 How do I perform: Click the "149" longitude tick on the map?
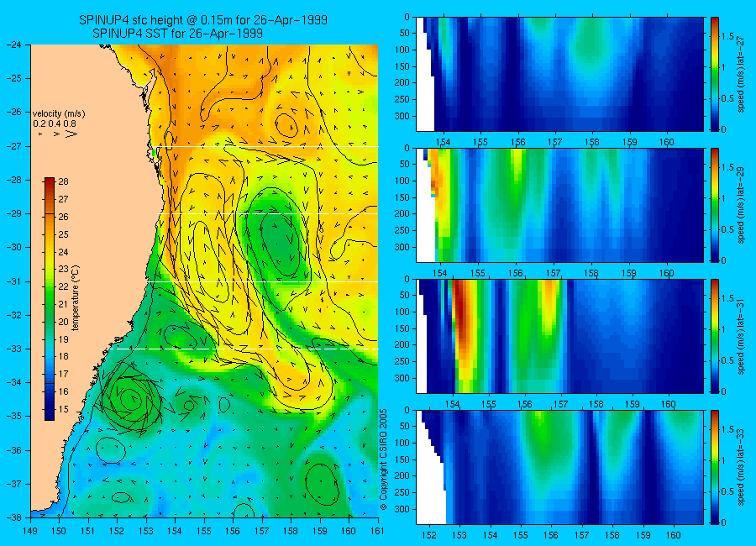tap(30, 531)
